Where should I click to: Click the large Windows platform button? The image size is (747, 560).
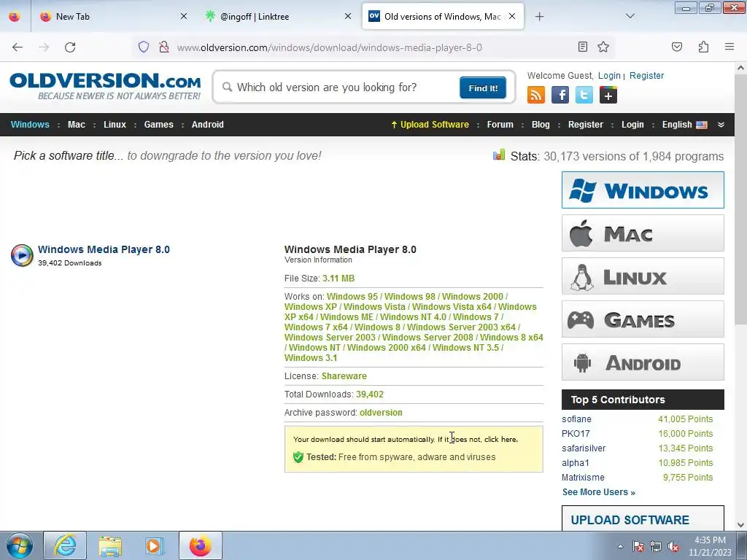(x=643, y=190)
